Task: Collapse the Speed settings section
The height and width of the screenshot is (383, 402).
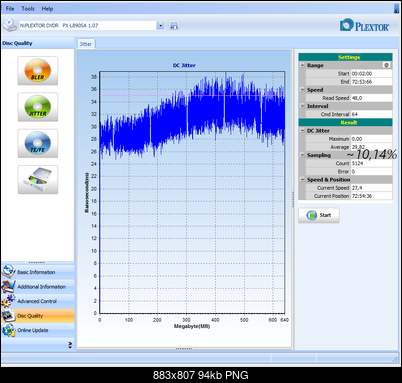Action: tap(302, 90)
